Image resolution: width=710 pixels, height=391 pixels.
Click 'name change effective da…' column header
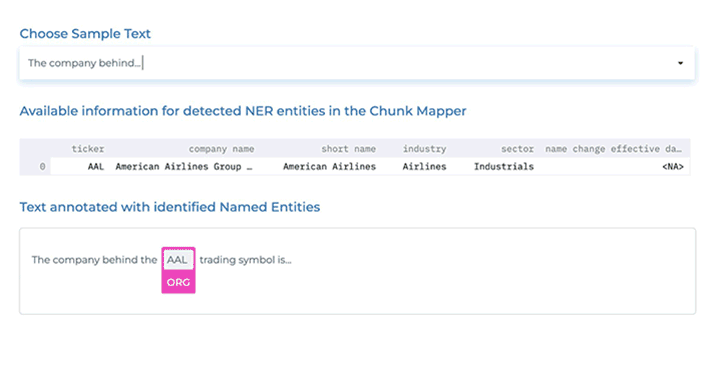click(613, 148)
